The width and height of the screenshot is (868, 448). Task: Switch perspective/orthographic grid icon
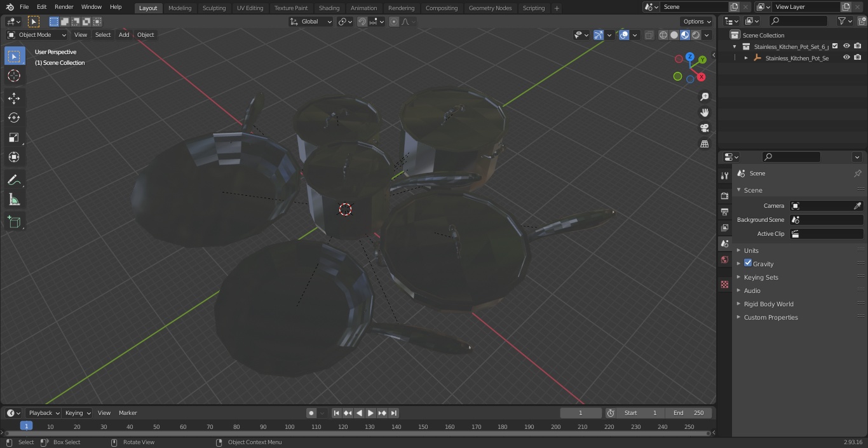pos(704,144)
